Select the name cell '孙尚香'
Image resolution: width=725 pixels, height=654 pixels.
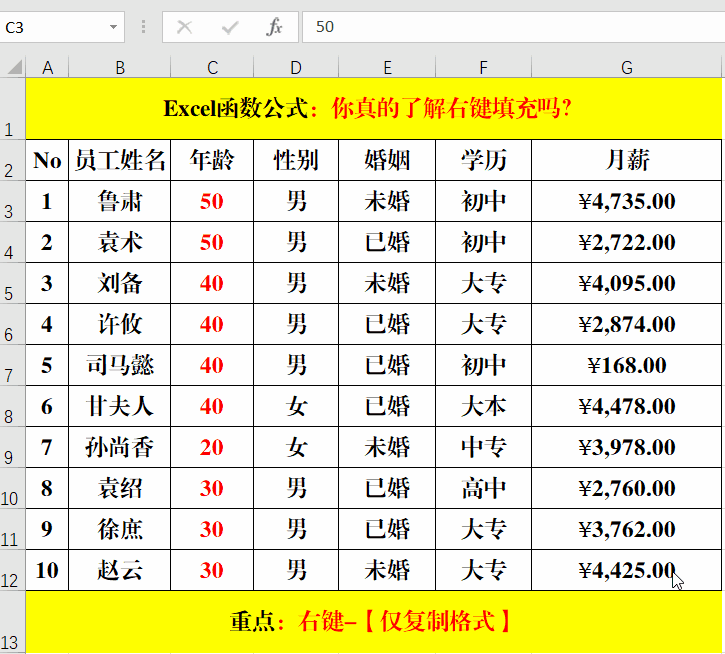pyautogui.click(x=120, y=447)
